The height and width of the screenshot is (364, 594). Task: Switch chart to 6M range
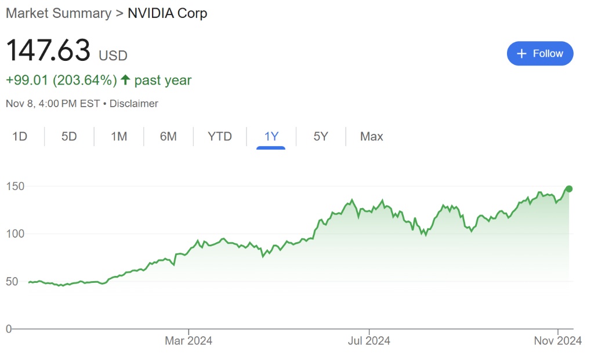click(x=168, y=137)
